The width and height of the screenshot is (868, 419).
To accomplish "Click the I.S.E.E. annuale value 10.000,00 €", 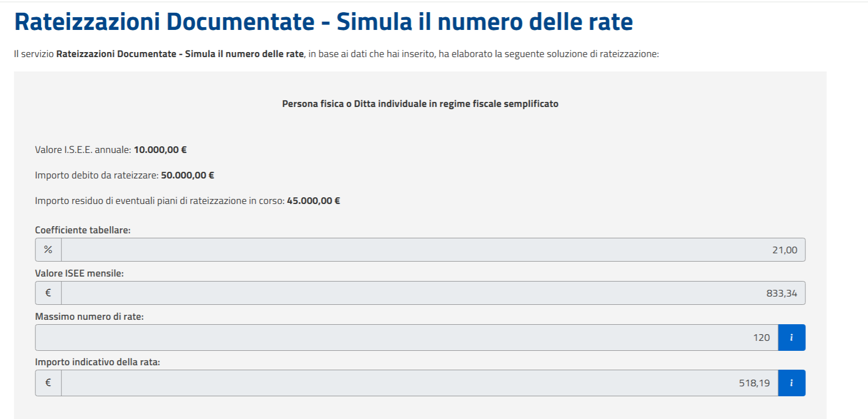I will coord(160,150).
